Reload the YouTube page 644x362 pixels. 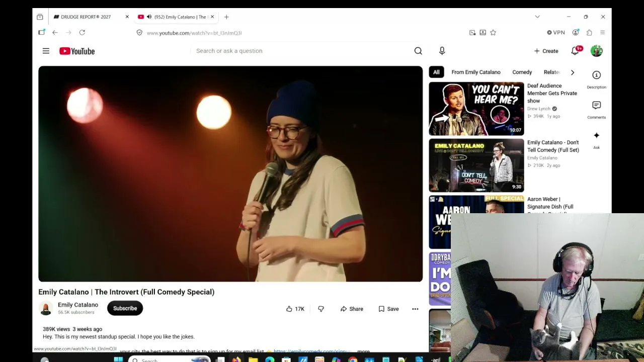point(82,33)
